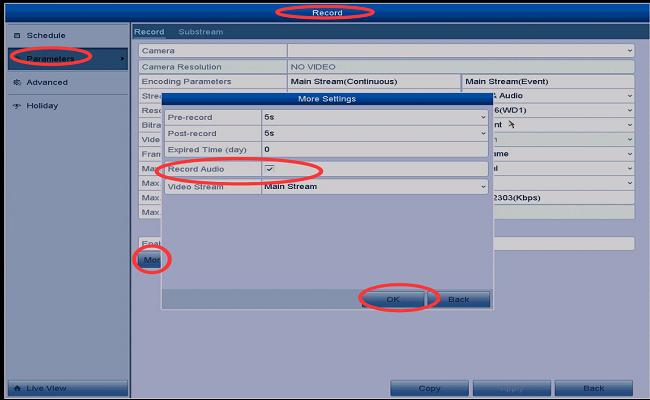Click the Encoding Parameters label
Viewport: 650px width, 400px height.
(187, 82)
